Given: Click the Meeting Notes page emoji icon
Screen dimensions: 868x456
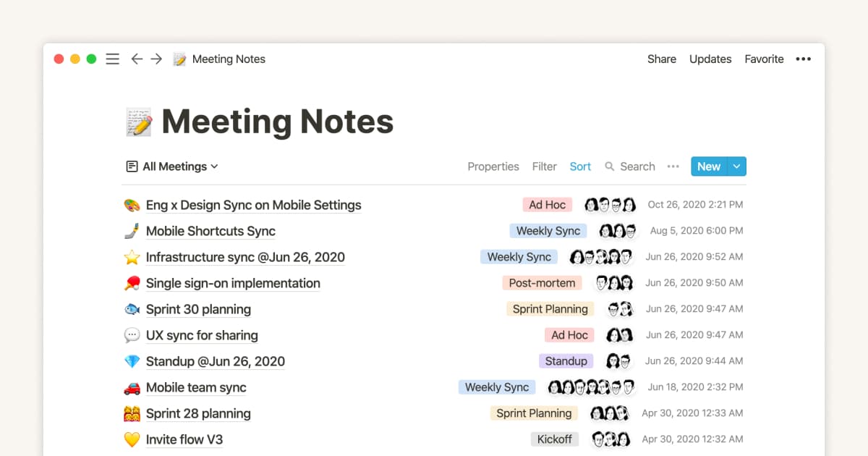Looking at the screenshot, I should coord(136,121).
